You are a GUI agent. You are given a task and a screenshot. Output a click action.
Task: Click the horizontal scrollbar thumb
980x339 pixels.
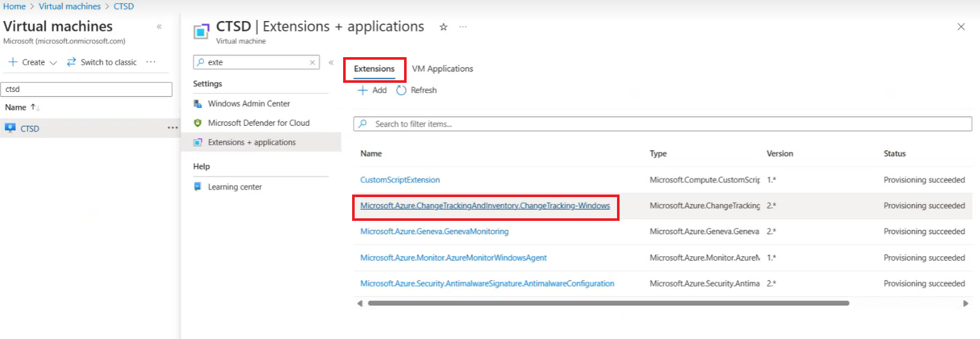(609, 303)
